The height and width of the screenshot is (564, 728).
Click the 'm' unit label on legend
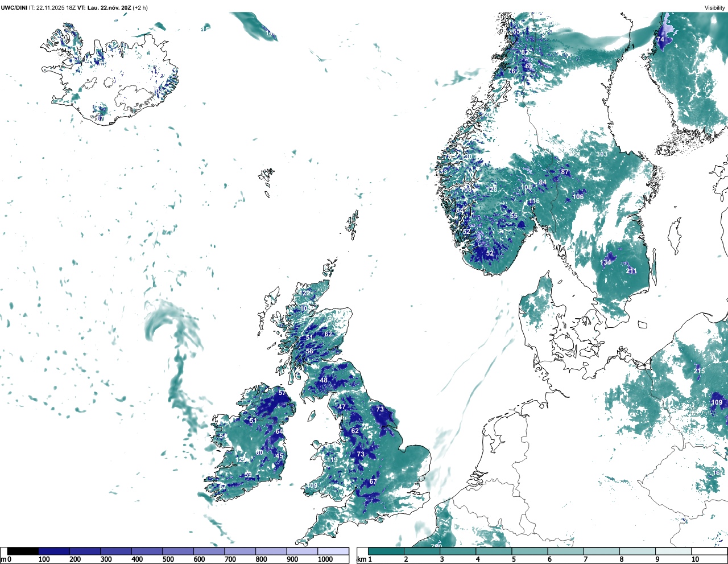[x=3, y=559]
